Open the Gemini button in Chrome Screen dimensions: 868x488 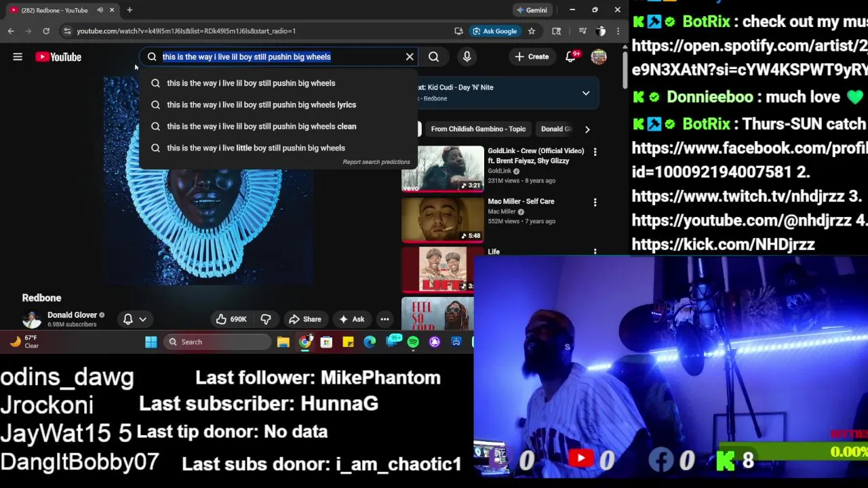pyautogui.click(x=531, y=10)
